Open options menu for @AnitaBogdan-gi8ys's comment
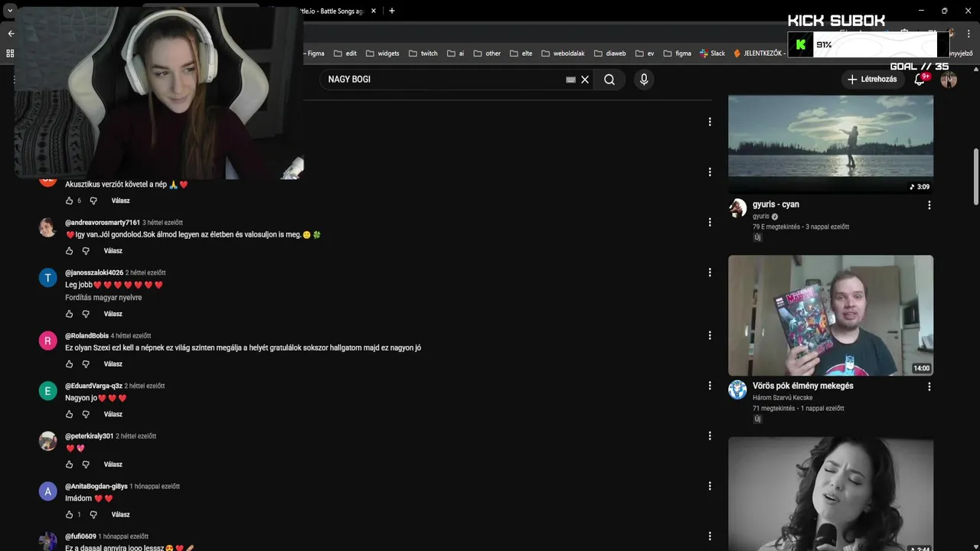This screenshot has height=551, width=980. pos(710,486)
